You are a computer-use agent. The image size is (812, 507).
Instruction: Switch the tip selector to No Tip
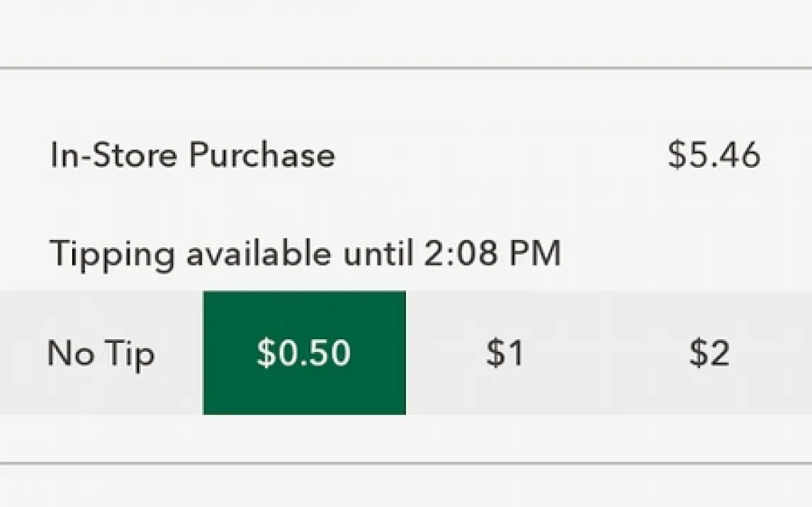coord(101,353)
